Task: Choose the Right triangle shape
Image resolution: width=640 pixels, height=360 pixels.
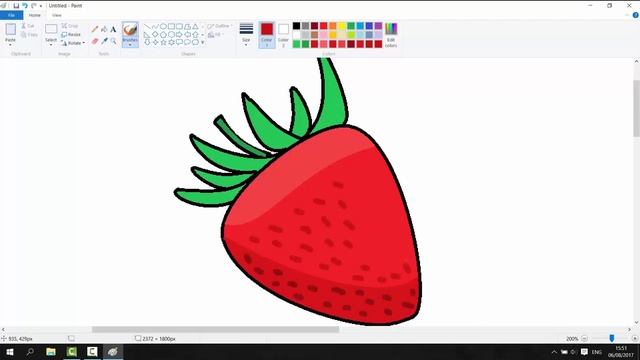Action: pyautogui.click(x=147, y=34)
